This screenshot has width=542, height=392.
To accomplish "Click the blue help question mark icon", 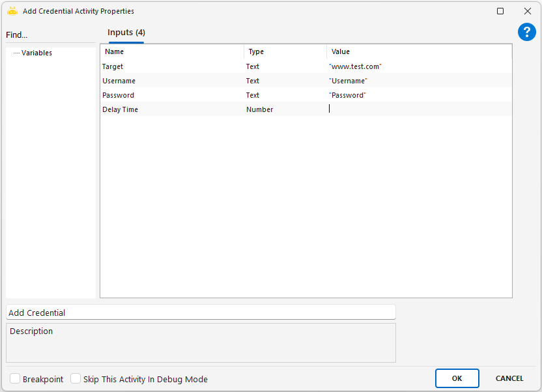I will [x=526, y=32].
